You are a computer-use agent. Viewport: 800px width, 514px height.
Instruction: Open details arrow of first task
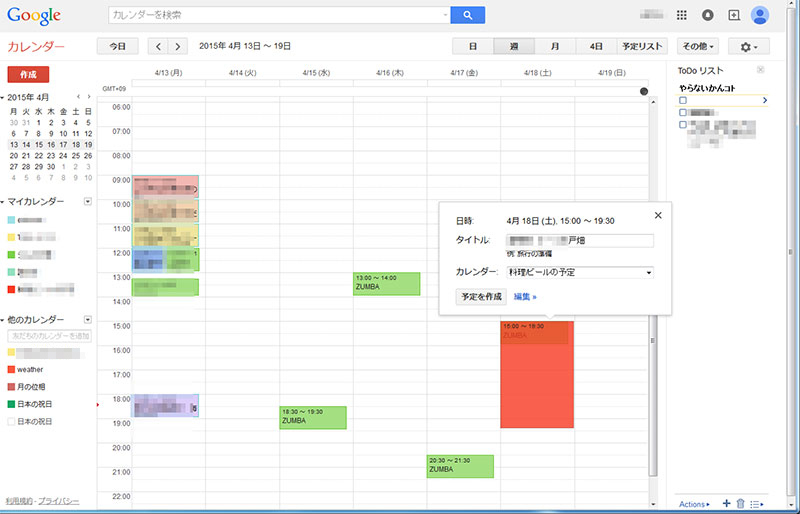click(764, 100)
